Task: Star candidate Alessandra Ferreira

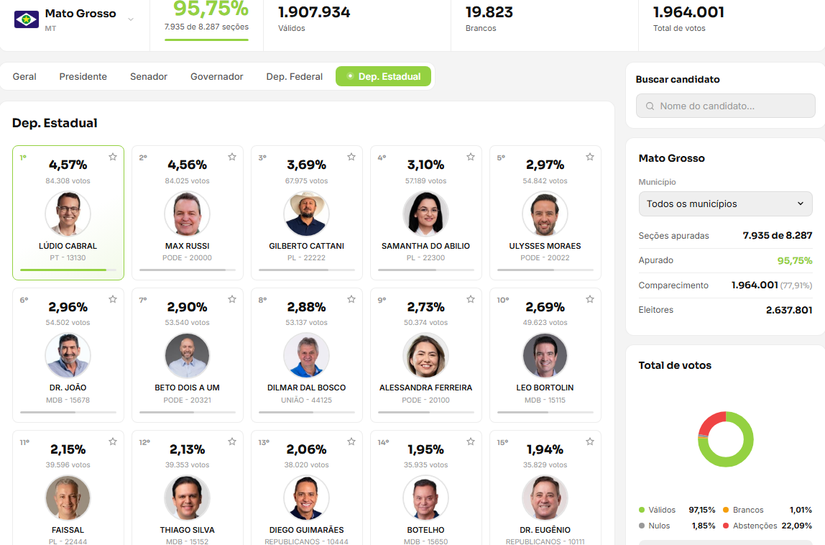Action: tap(470, 299)
